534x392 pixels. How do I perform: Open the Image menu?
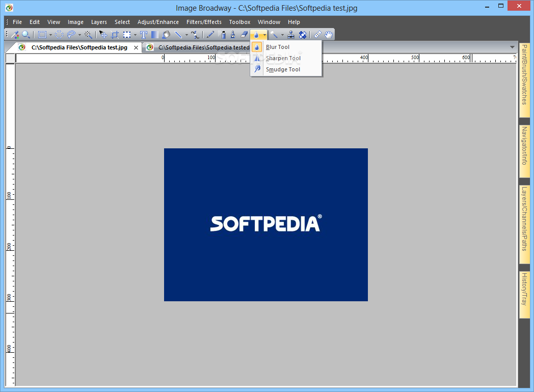[x=75, y=22]
